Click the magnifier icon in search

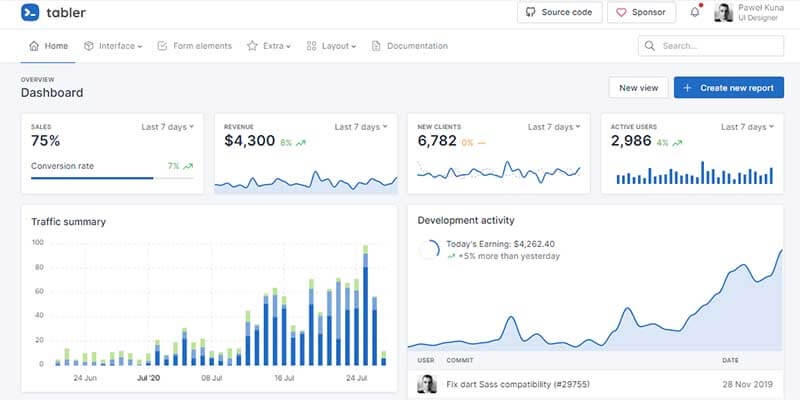coord(650,46)
